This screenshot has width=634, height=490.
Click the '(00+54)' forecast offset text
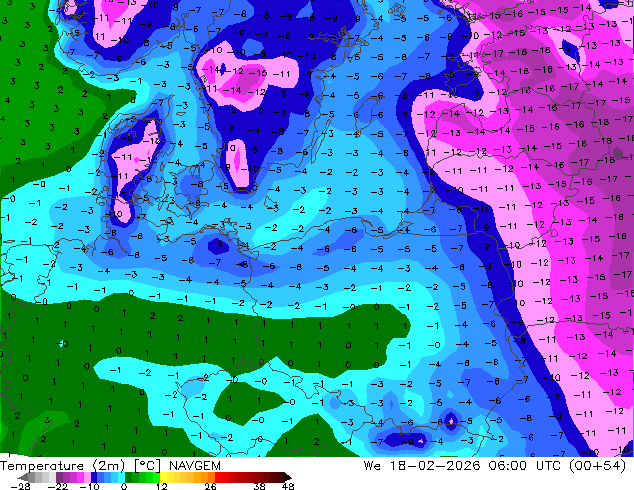coord(597,466)
